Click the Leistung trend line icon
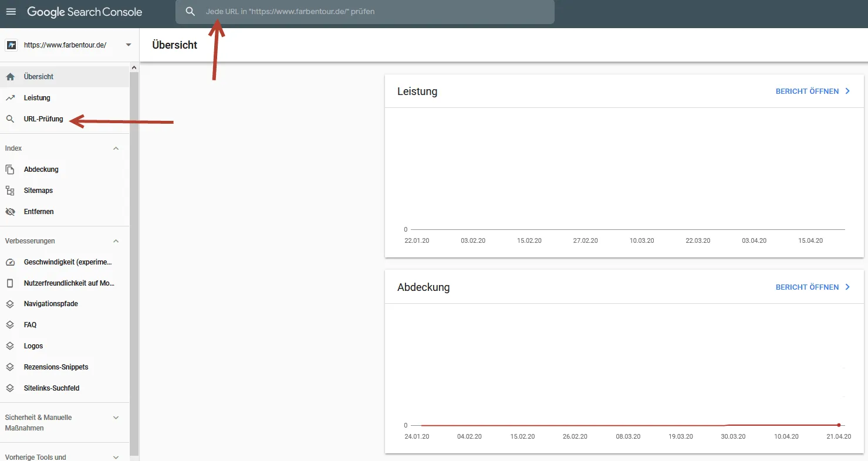Screen dimensions: 868x461 tap(10, 98)
